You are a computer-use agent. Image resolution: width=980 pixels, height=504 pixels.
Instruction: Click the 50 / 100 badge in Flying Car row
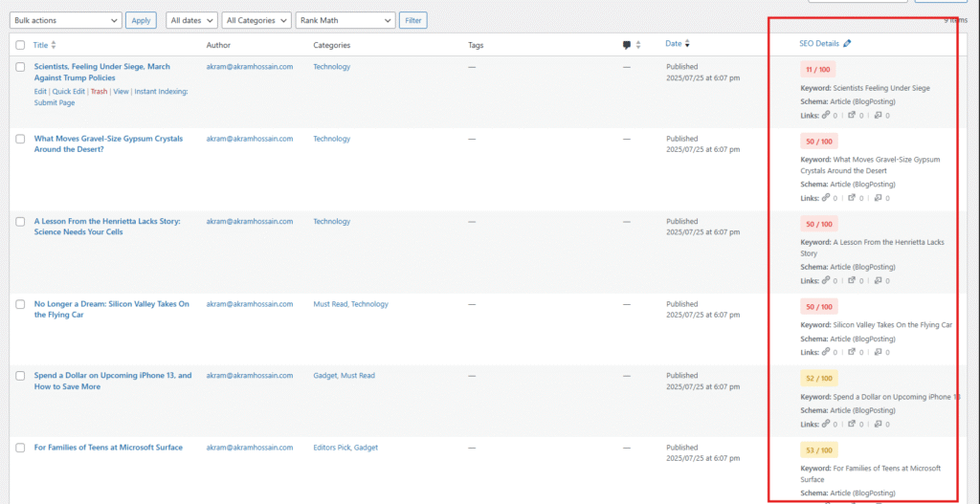819,307
